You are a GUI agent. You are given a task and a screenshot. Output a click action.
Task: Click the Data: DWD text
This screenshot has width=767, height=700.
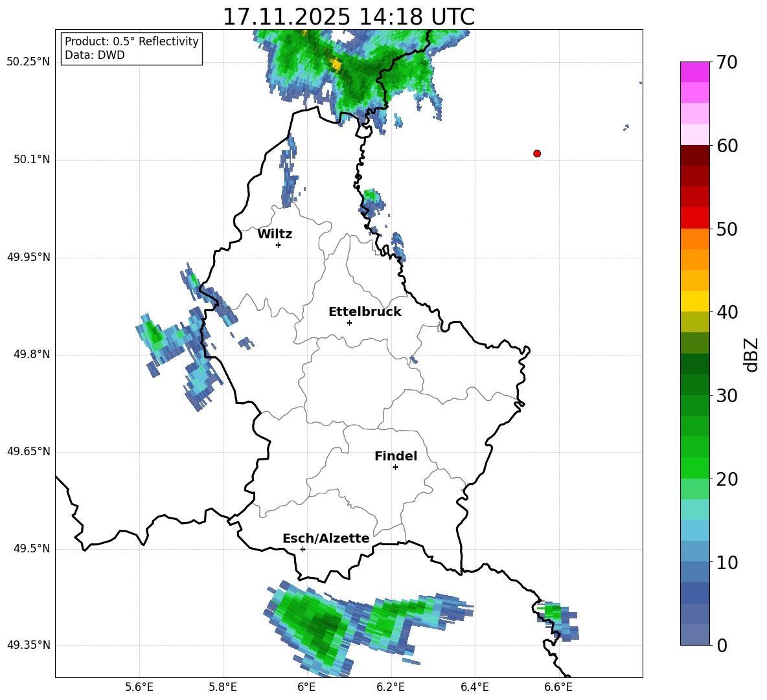pos(95,55)
